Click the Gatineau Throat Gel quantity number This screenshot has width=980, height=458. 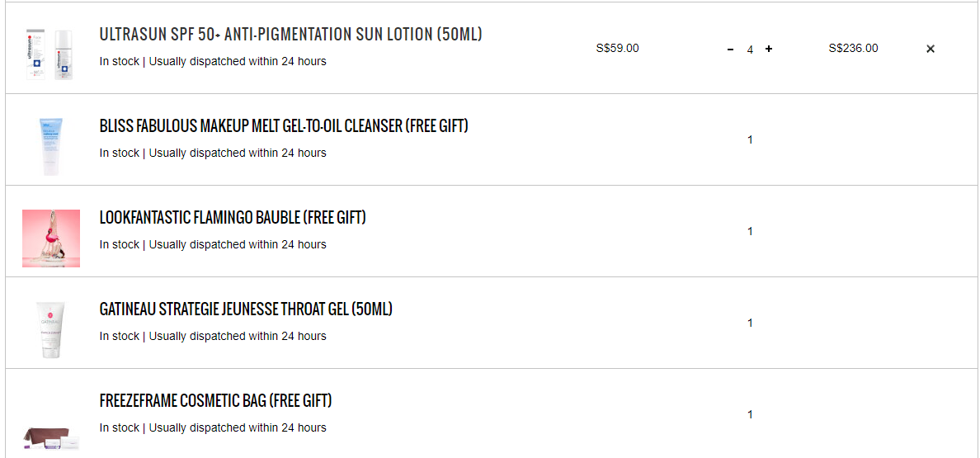(750, 323)
